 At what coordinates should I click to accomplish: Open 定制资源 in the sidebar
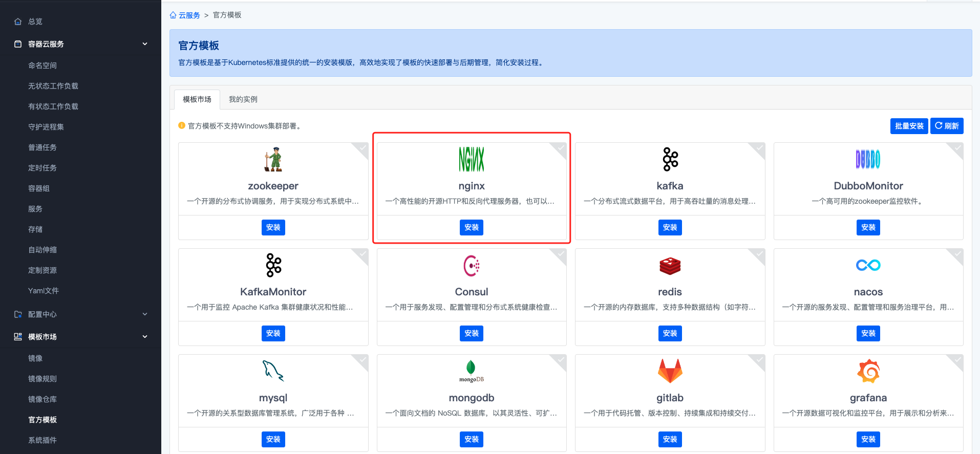(x=42, y=270)
